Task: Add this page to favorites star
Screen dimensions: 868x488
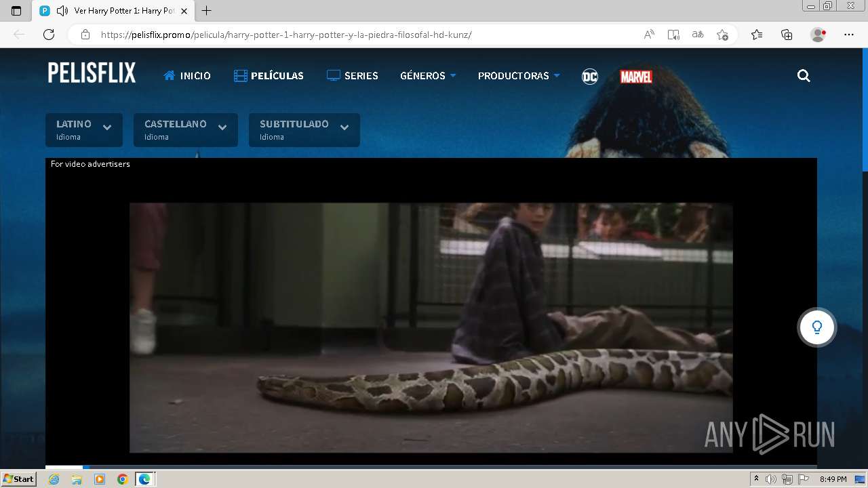Action: (722, 35)
